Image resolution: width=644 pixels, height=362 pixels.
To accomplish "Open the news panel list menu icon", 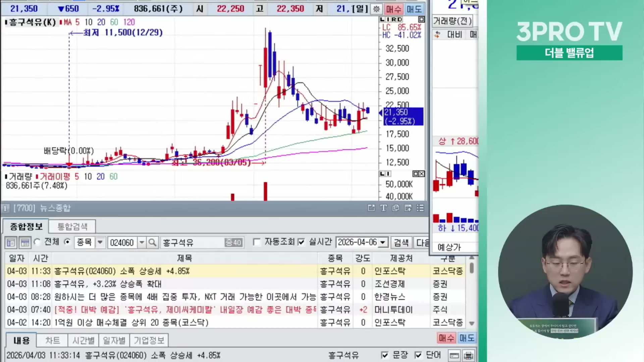I will [420, 208].
